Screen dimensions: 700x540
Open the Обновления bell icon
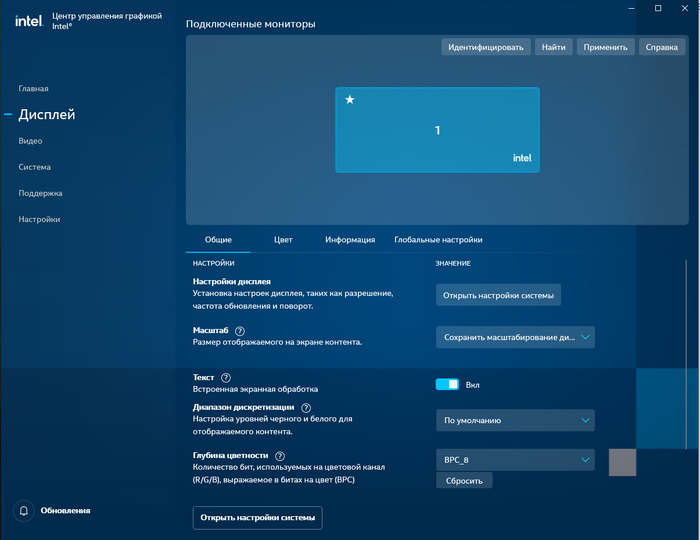[x=24, y=511]
